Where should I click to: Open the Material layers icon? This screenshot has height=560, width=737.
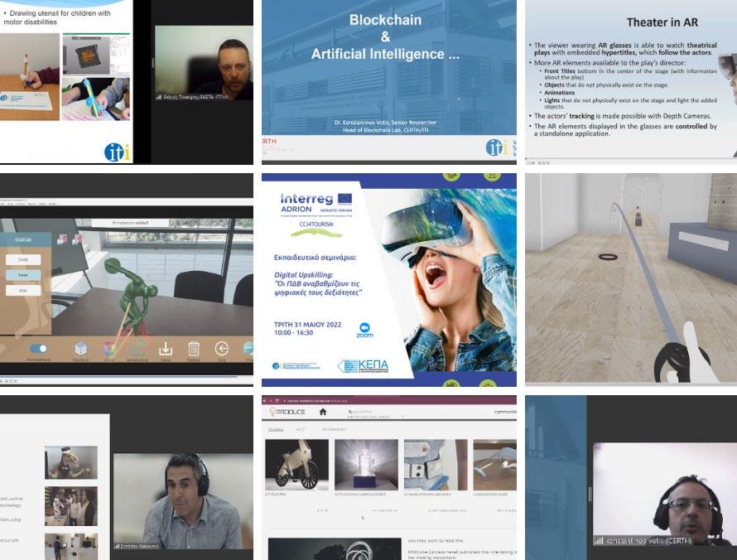pos(81,349)
